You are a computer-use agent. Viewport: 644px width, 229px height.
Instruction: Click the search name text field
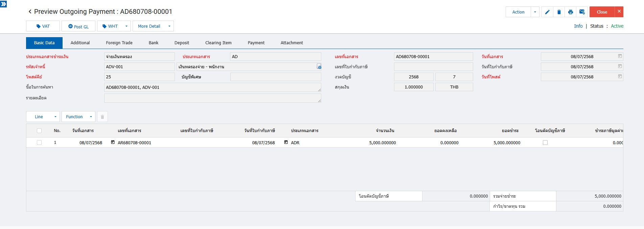pyautogui.click(x=212, y=87)
